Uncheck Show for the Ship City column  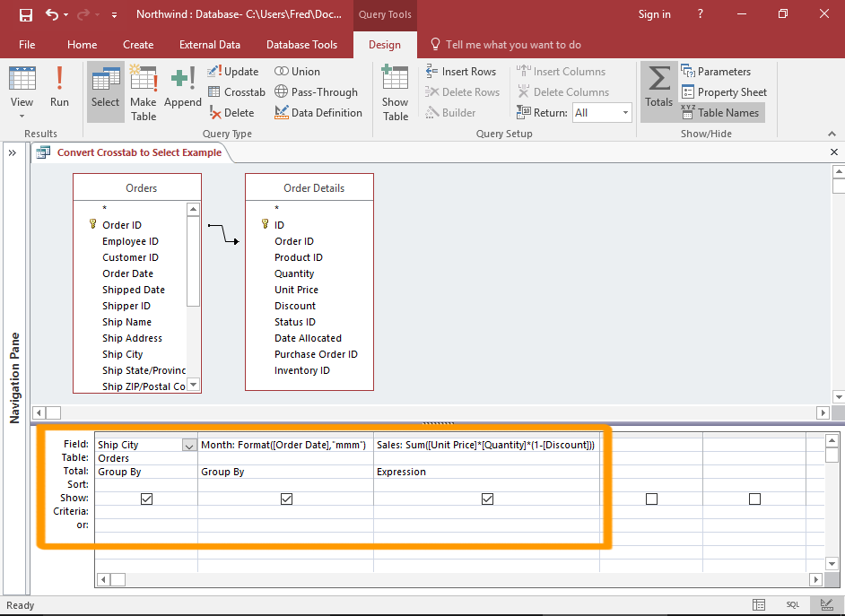coord(146,498)
